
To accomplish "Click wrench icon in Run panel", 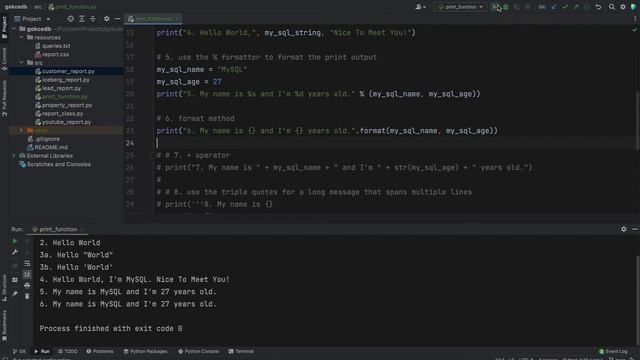I will click(x=15, y=252).
